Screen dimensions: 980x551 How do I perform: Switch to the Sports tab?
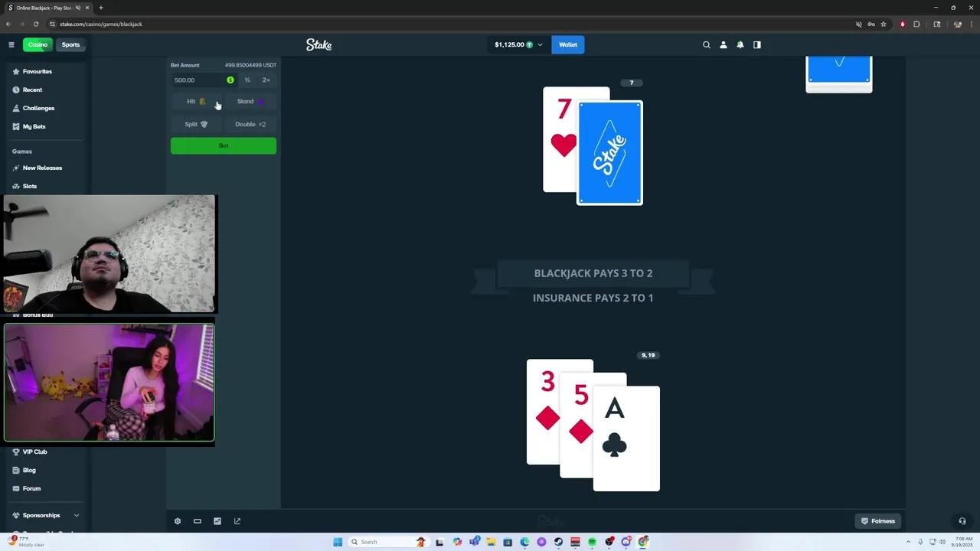70,44
